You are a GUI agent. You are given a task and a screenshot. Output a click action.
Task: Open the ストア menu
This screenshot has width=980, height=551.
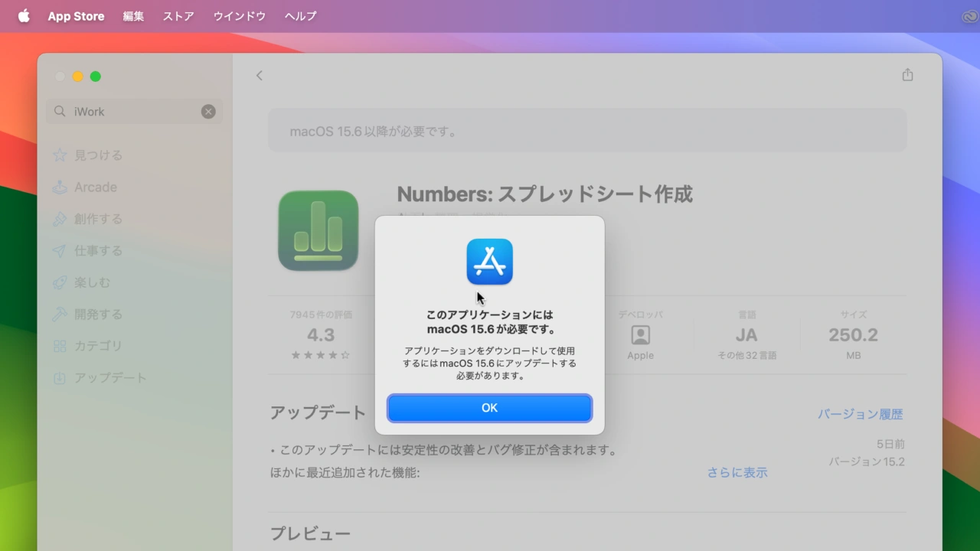(x=178, y=15)
